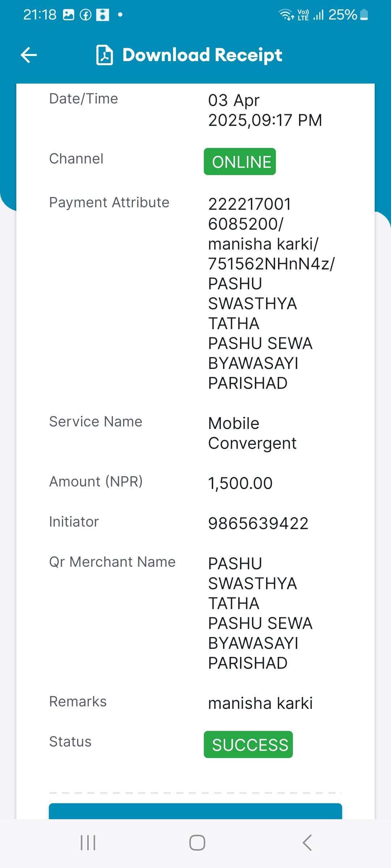
Task: Tap the Payment Attribute label
Action: pos(109,203)
